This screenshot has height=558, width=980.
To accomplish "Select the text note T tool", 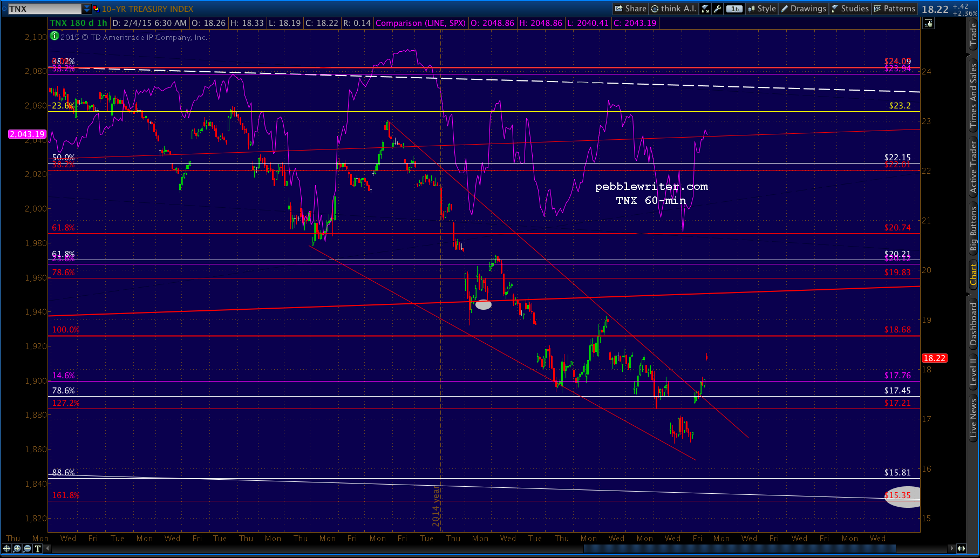I will coord(38,549).
